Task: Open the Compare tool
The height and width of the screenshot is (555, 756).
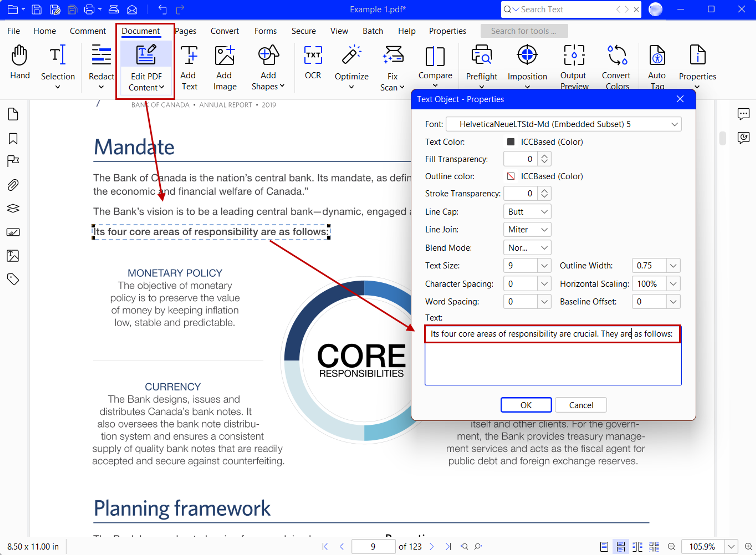Action: pyautogui.click(x=435, y=67)
